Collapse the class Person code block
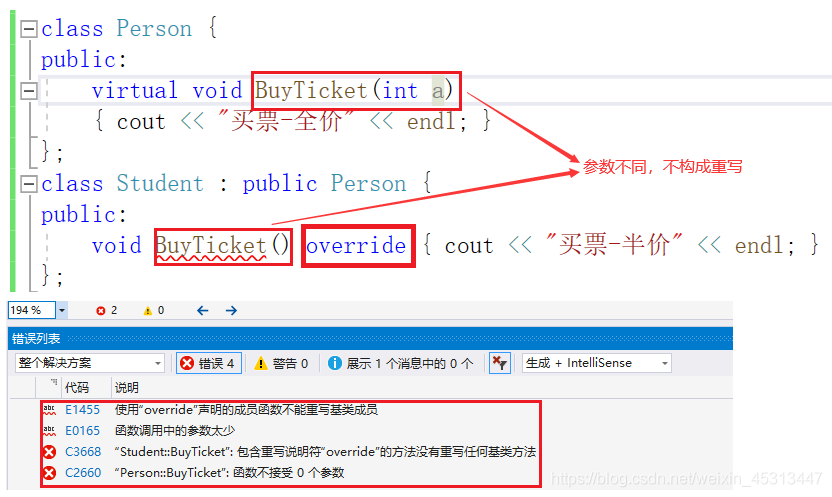832x497 pixels. point(29,29)
